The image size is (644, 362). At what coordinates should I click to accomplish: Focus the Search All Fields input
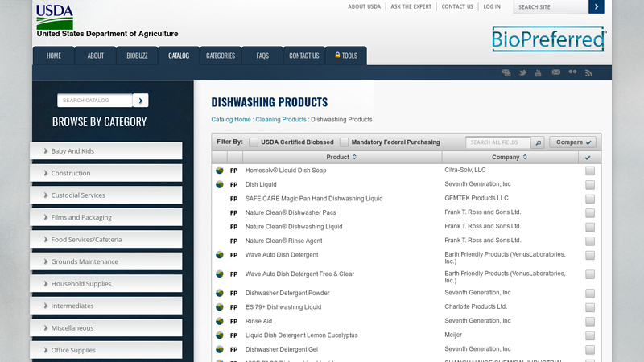click(x=498, y=142)
